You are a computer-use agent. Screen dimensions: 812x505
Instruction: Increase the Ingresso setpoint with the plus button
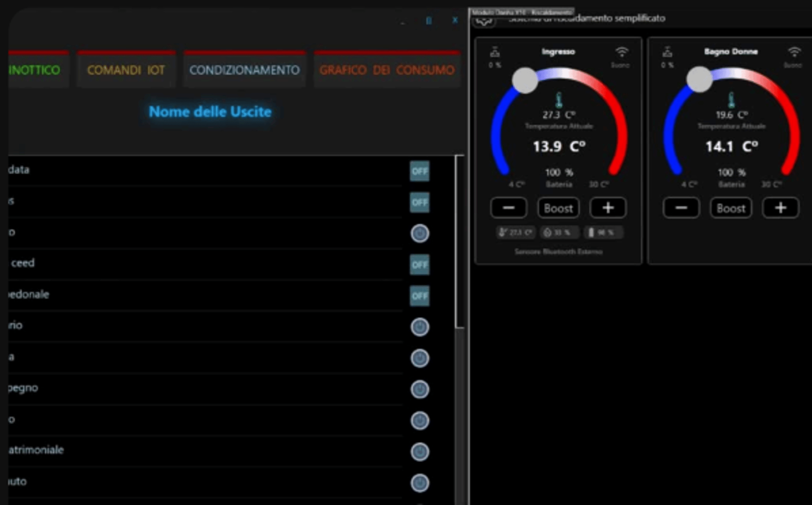[608, 208]
